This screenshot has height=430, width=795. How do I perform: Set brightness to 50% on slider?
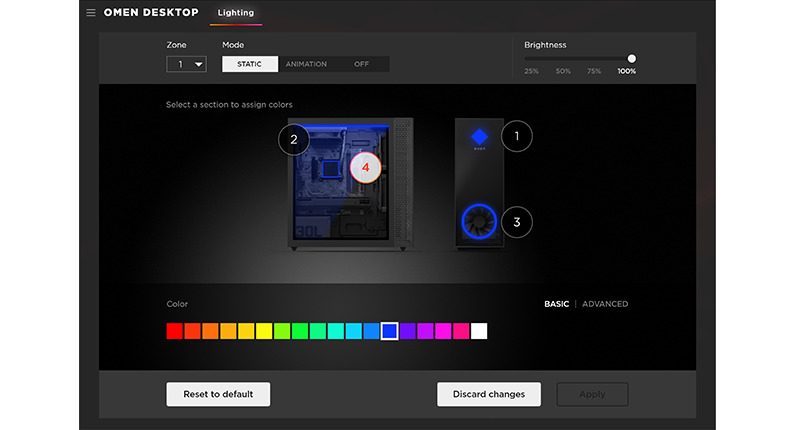(563, 59)
